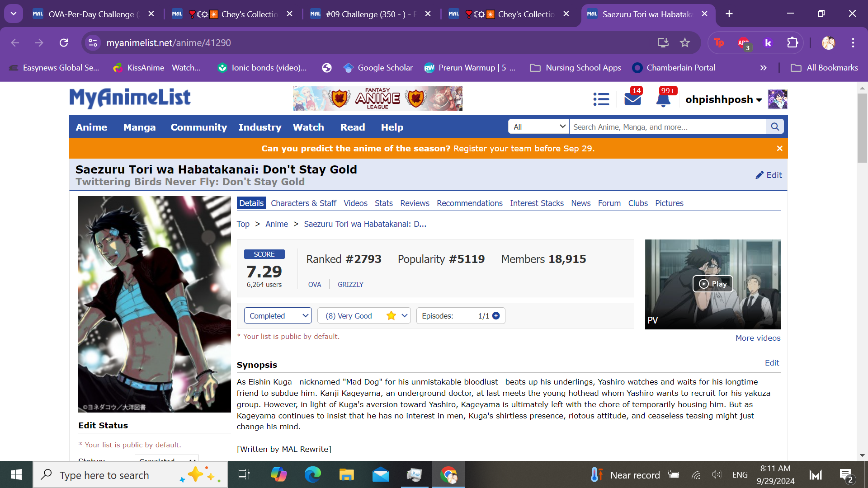Viewport: 868px width, 488px height.
Task: Open the MAL list menu icon
Action: coord(601,99)
